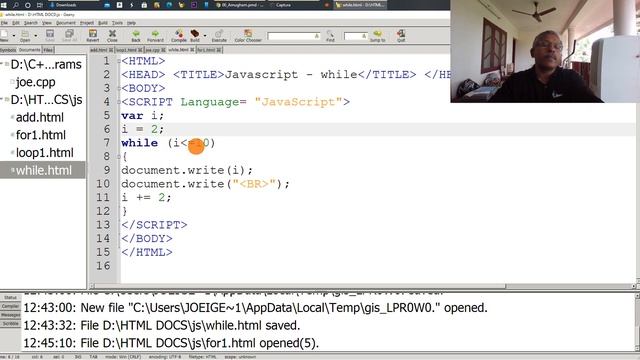Open the View menu
The width and height of the screenshot is (640, 360).
click(47, 23)
